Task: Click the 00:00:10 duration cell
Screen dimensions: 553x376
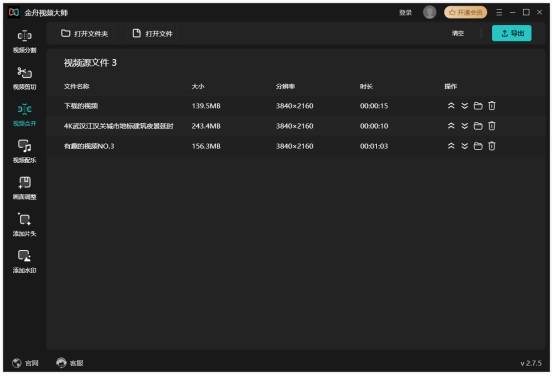Action: (374, 126)
